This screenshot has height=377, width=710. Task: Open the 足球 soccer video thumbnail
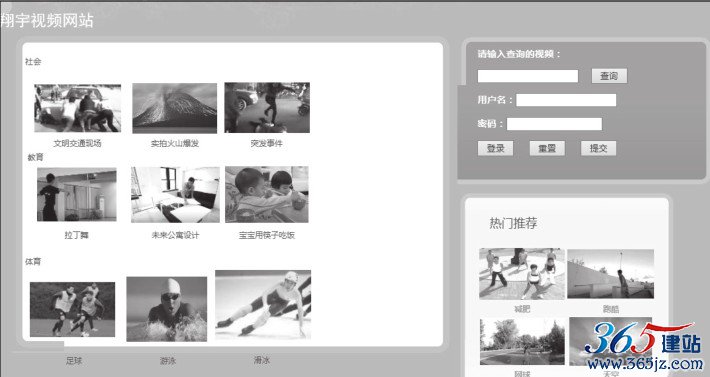72,310
